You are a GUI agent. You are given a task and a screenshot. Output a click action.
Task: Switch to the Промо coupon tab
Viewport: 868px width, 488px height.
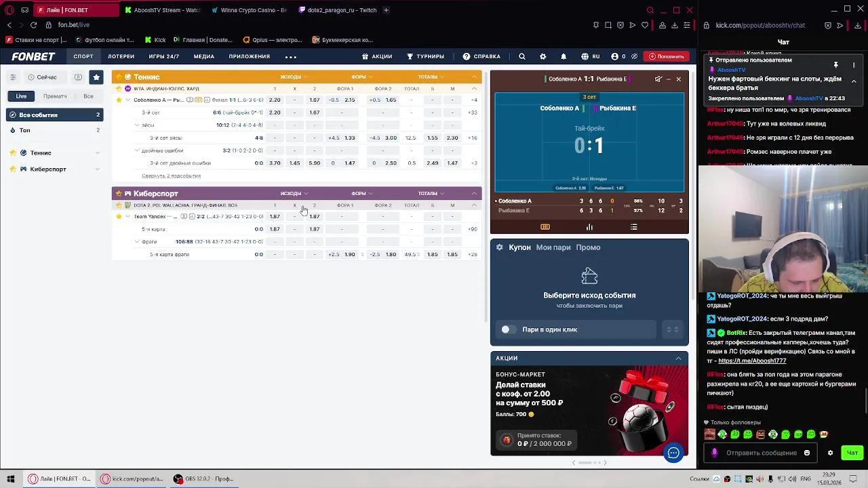[588, 247]
